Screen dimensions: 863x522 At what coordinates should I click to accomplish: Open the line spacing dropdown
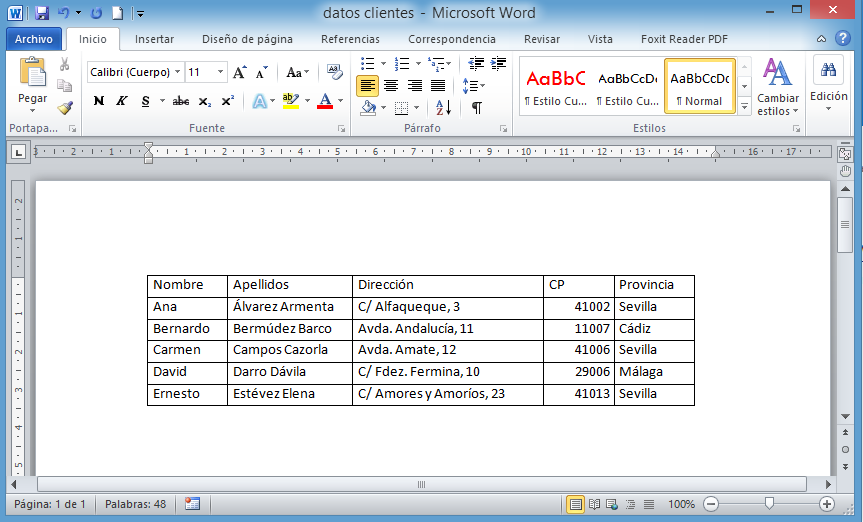[x=473, y=86]
